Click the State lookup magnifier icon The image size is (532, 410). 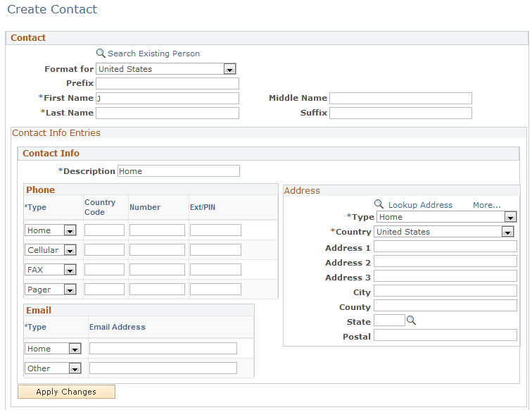coord(411,321)
